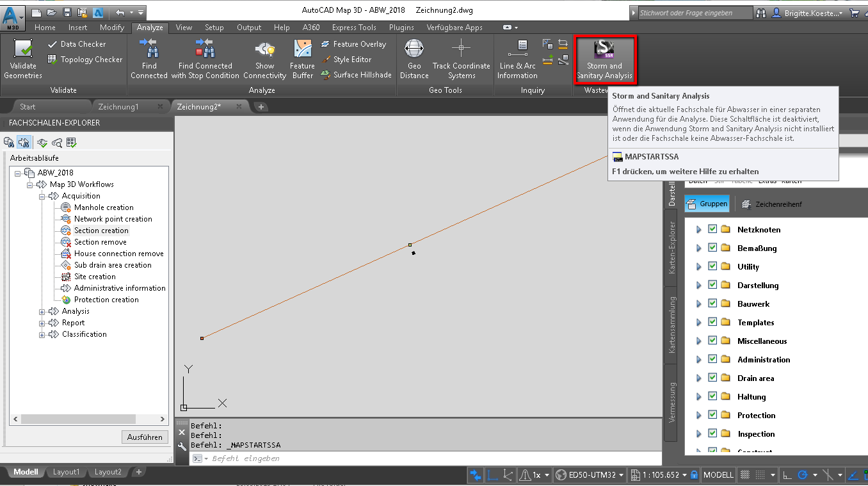Screen dimensions: 868x486
Task: Select 'House connection remove' workflow item
Action: [x=112, y=254]
